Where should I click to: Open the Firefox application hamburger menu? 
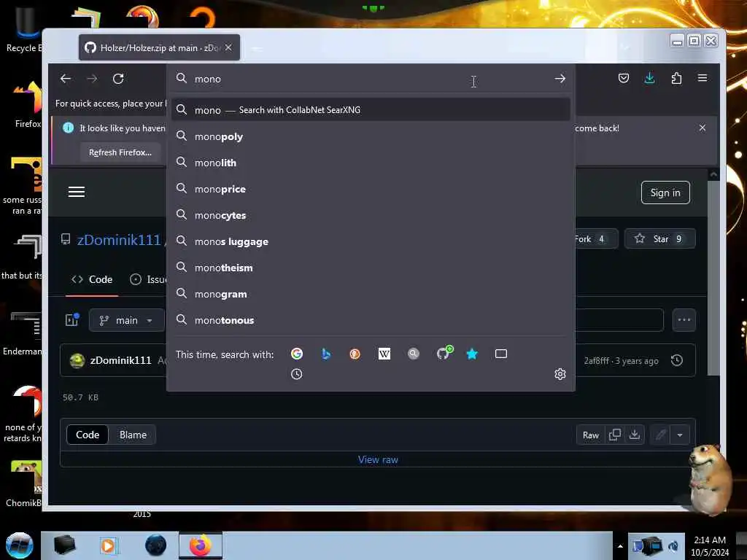[703, 78]
